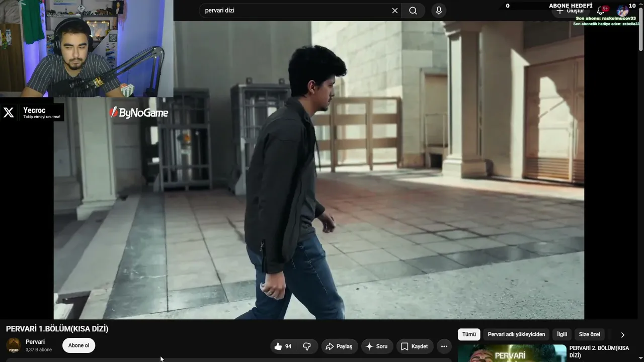Viewport: 644px width, 362px height.
Task: Open more actions three-dot menu
Action: pyautogui.click(x=444, y=346)
